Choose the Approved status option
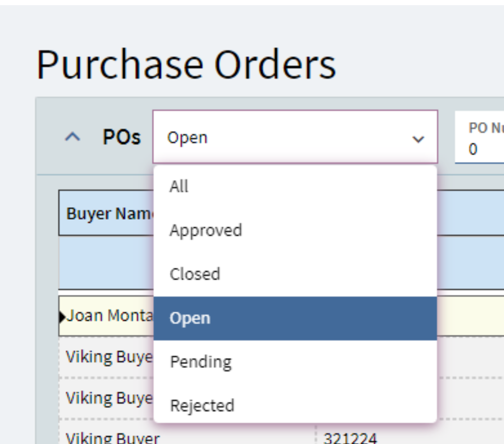The height and width of the screenshot is (444, 504). point(295,231)
